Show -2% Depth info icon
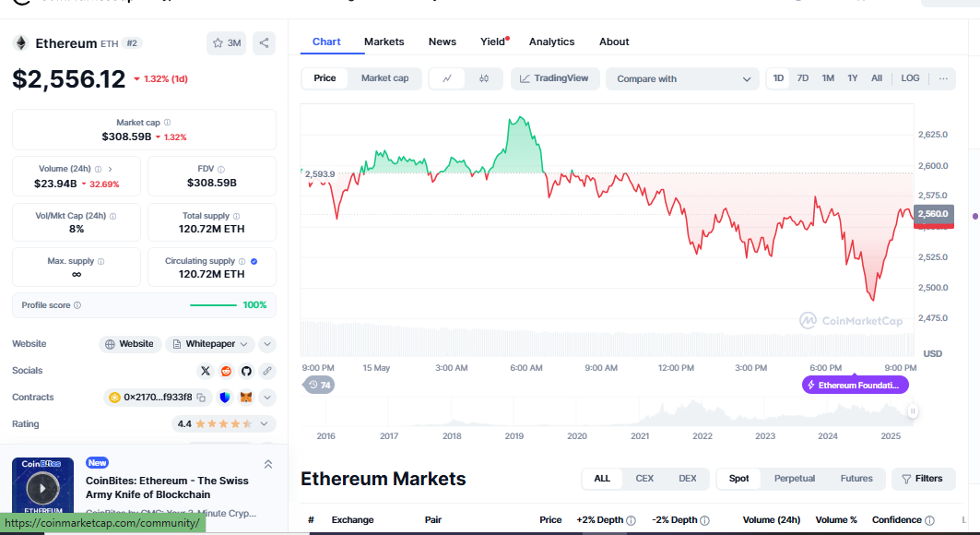Viewport: 980px width, 535px height. coord(705,520)
